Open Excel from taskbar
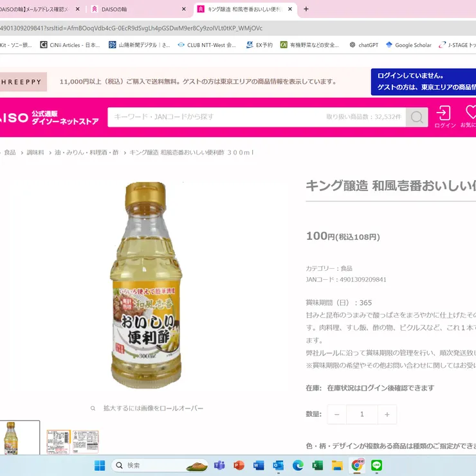Screen dimensions: 476x476 [x=318, y=465]
